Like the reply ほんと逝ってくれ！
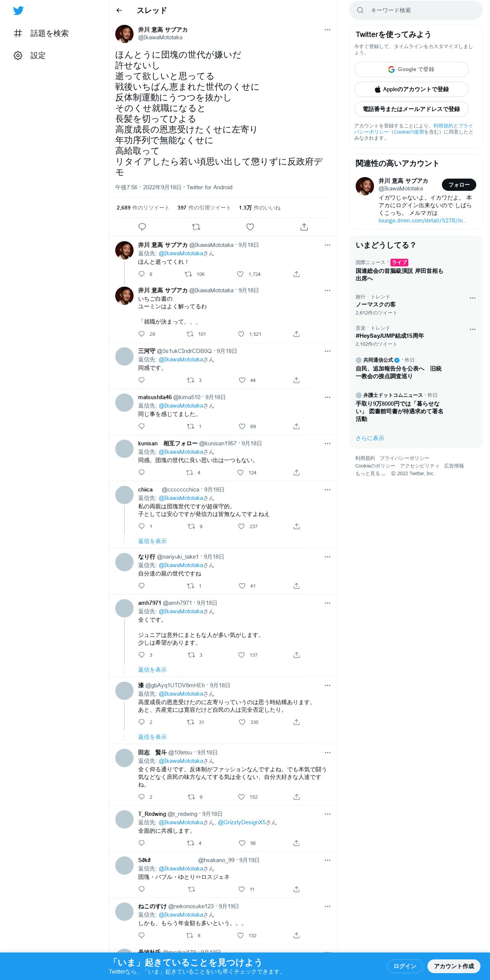Viewport: 490px width, 980px height. click(240, 274)
